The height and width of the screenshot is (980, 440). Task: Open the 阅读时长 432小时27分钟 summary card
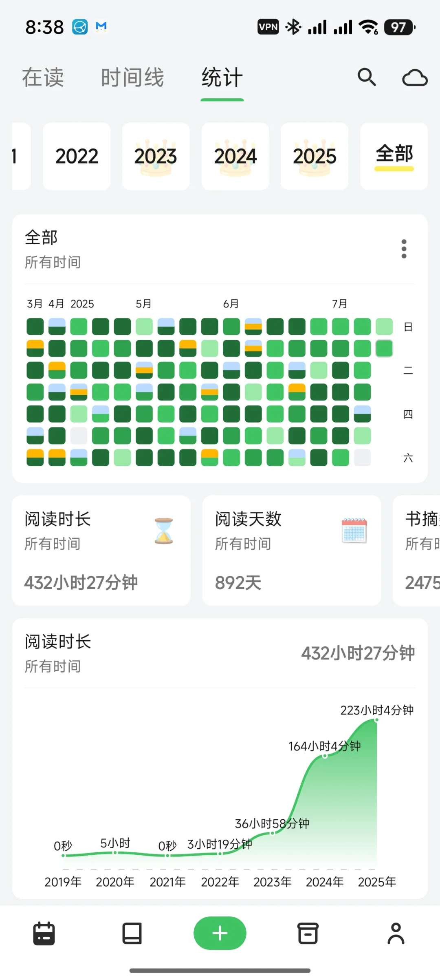[101, 551]
